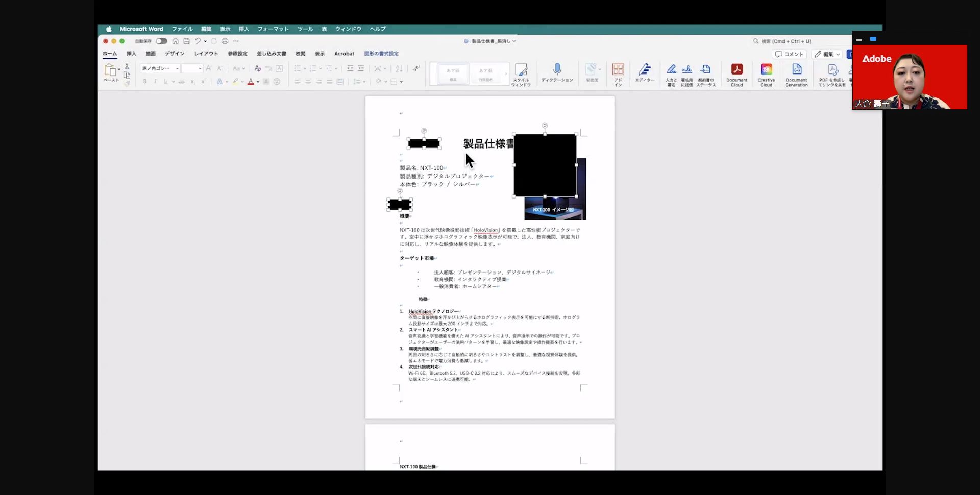Toggle strikethrough formatting
The width and height of the screenshot is (980, 495).
click(181, 82)
